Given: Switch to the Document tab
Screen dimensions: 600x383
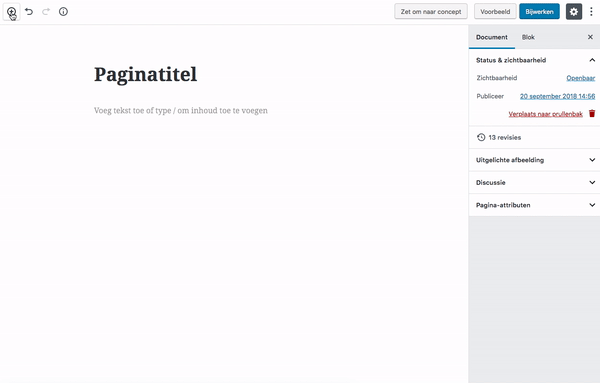Looking at the screenshot, I should (492, 37).
